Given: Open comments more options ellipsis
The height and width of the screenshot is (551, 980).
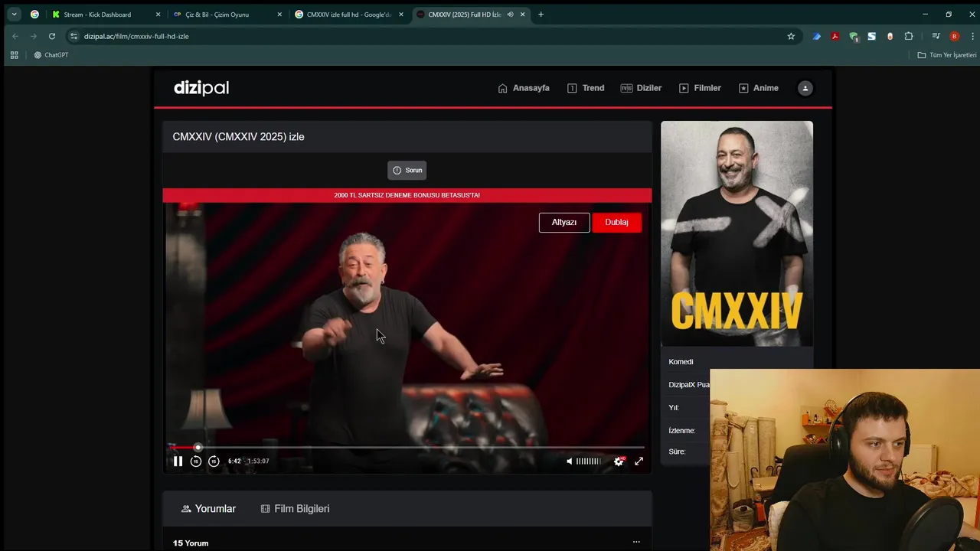Looking at the screenshot, I should 636,543.
